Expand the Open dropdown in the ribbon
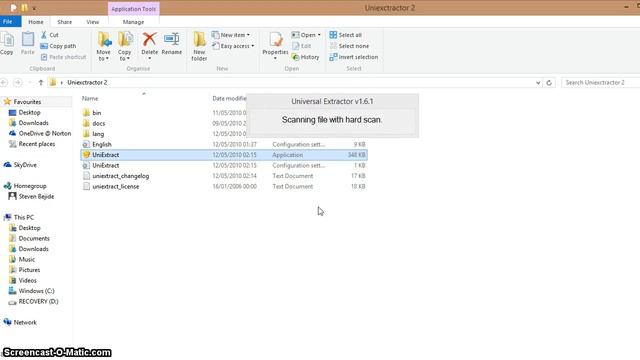Viewport: 640px width, 360px height. point(306,35)
